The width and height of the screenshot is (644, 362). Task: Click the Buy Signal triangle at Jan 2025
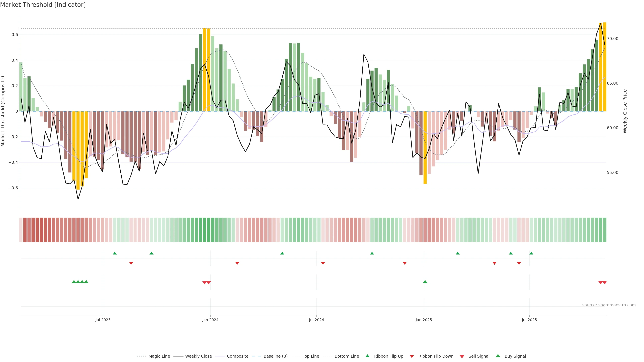(425, 282)
